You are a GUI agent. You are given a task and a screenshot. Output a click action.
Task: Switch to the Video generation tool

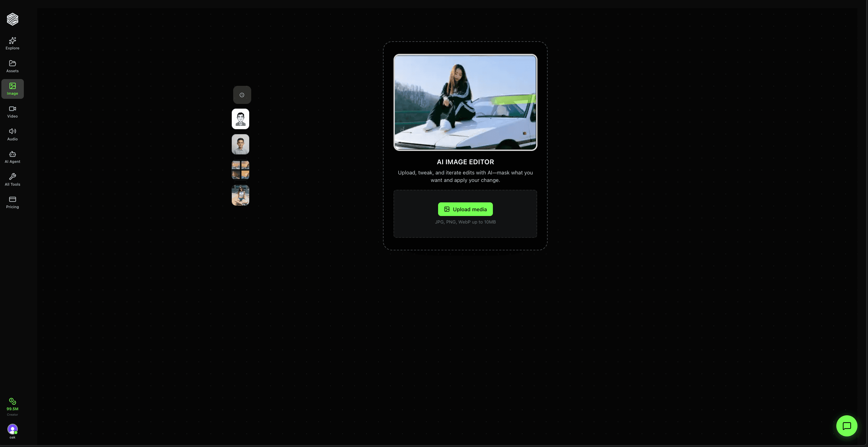(x=12, y=111)
